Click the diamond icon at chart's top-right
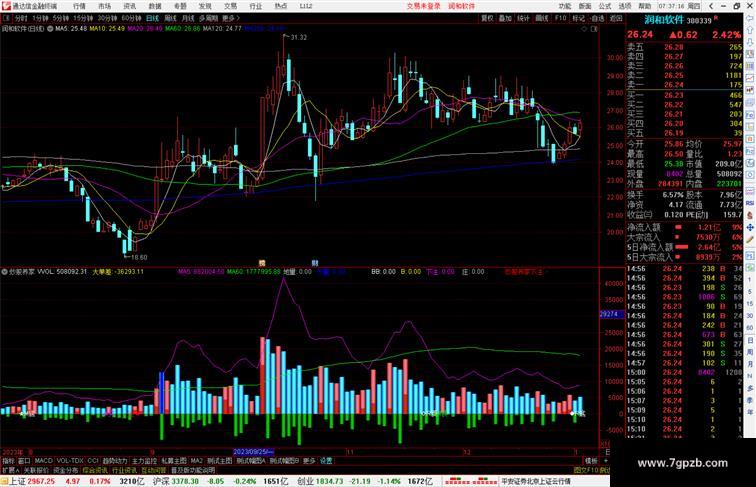Viewport: 756px width, 487px height. click(x=584, y=29)
